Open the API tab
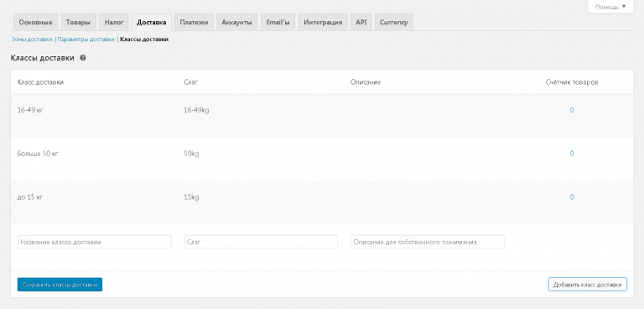644x309 pixels. pyautogui.click(x=361, y=22)
